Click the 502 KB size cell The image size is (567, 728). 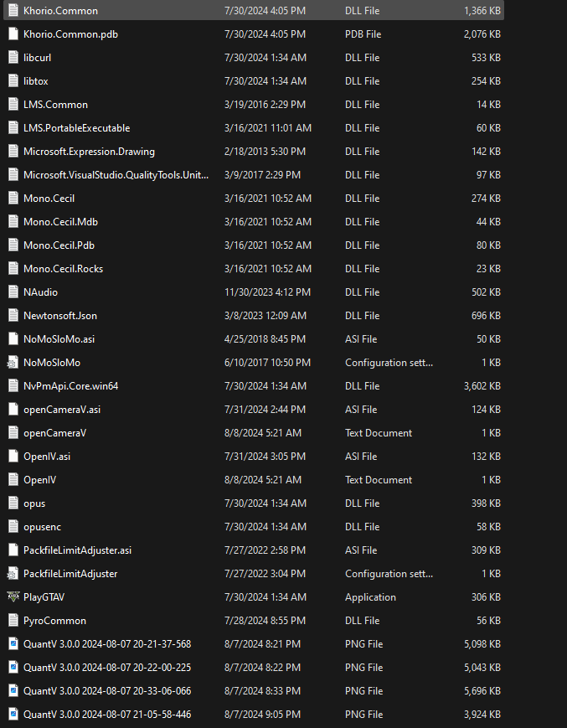486,292
